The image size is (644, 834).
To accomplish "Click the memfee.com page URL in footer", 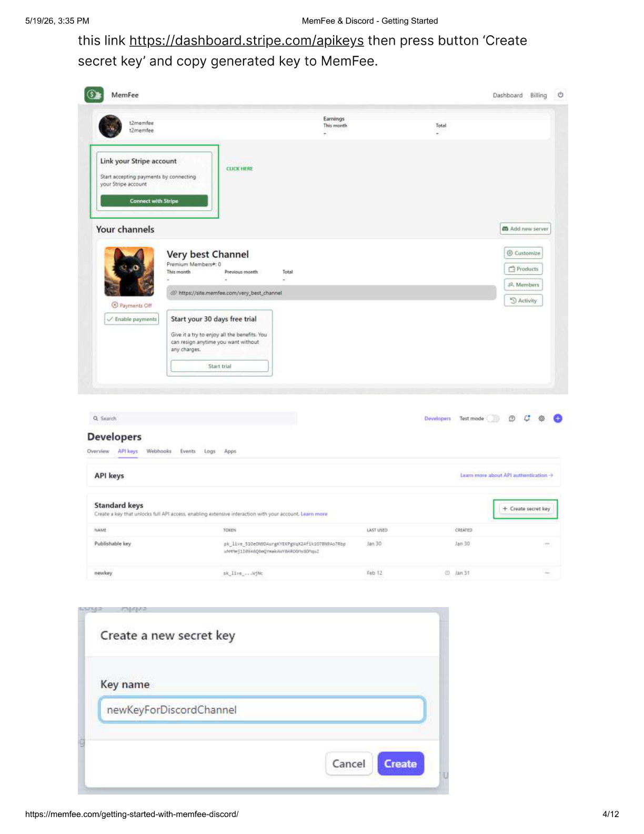I will click(x=132, y=814).
